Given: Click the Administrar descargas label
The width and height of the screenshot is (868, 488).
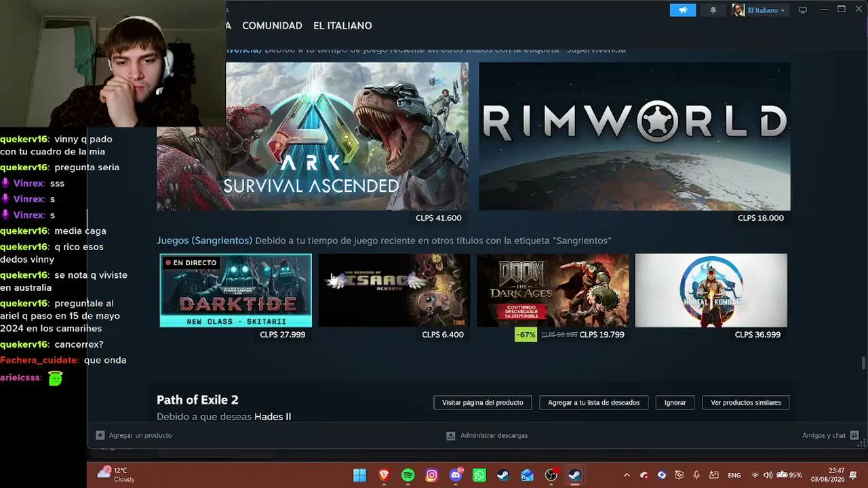Looking at the screenshot, I should pyautogui.click(x=494, y=435).
